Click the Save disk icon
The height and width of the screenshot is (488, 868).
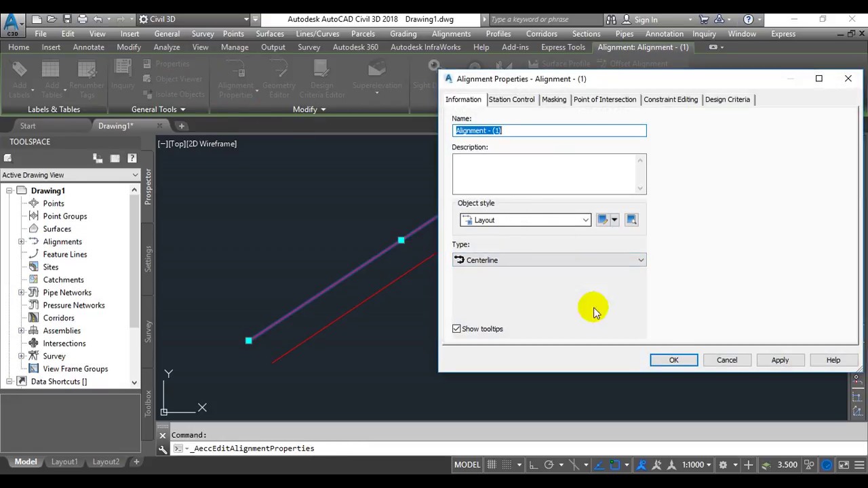[66, 19]
